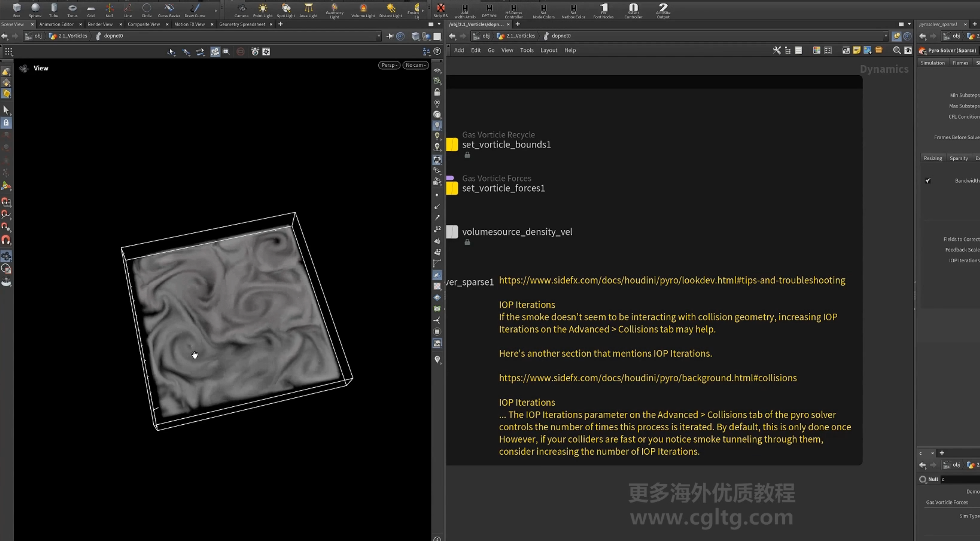Open the No cam camera dropdown
980x541 pixels.
(x=415, y=65)
